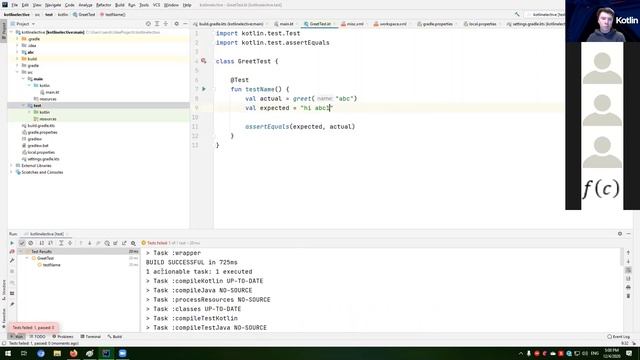Viewport: 640px width, 360px height.
Task: Open the Build menu
Action: (x=120, y=5)
